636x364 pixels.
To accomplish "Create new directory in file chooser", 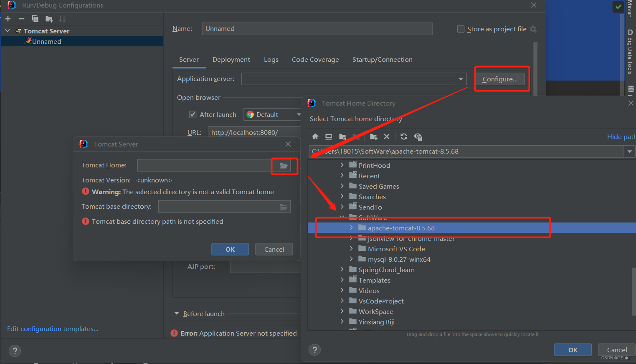I will click(x=374, y=136).
